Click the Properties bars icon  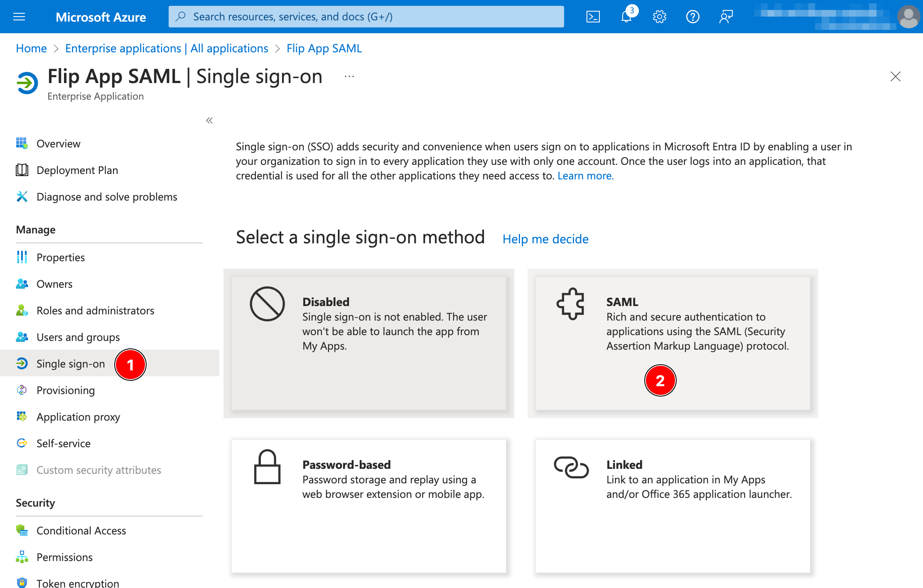(x=22, y=257)
